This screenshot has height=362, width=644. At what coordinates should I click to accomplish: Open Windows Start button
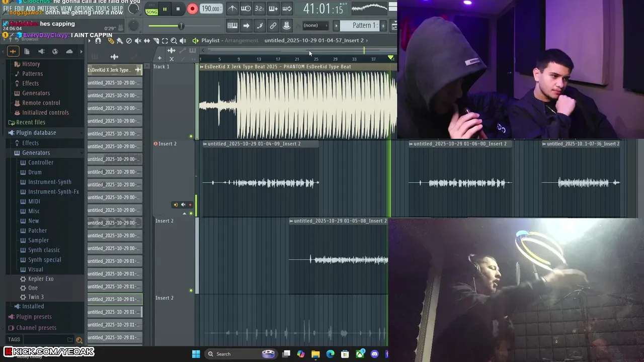(196, 354)
